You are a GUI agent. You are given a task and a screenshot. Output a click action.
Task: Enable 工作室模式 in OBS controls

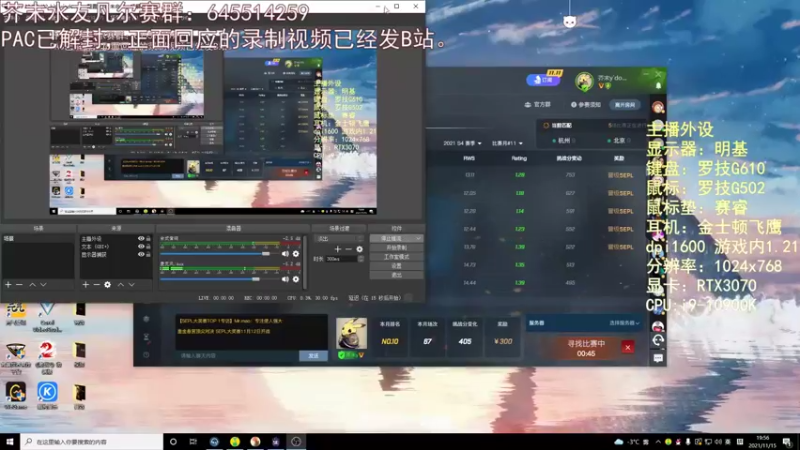pos(396,257)
